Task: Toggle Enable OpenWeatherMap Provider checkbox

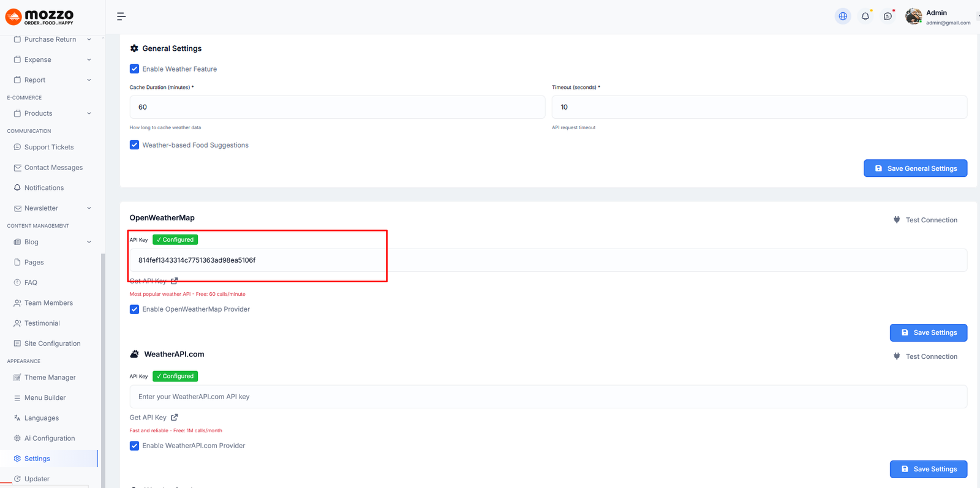Action: click(x=134, y=309)
